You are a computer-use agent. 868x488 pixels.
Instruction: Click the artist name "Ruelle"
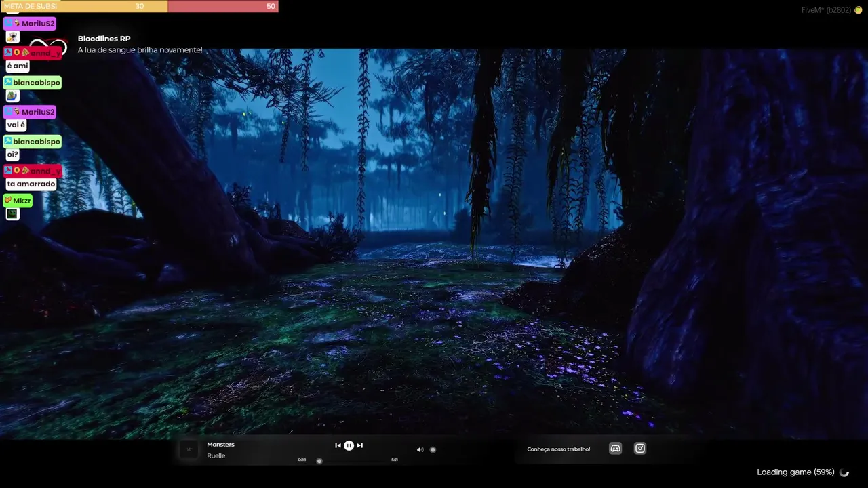coord(216,455)
